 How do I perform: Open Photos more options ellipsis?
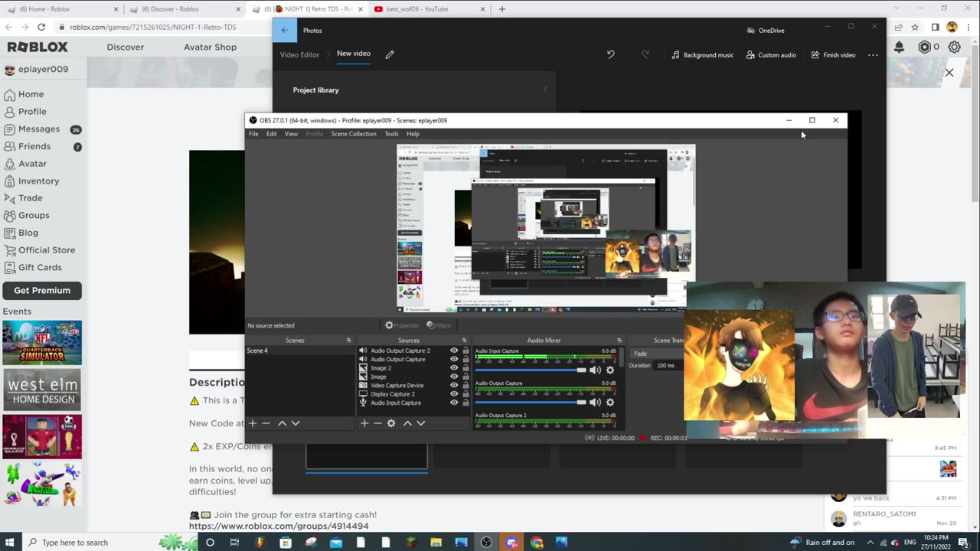point(873,55)
